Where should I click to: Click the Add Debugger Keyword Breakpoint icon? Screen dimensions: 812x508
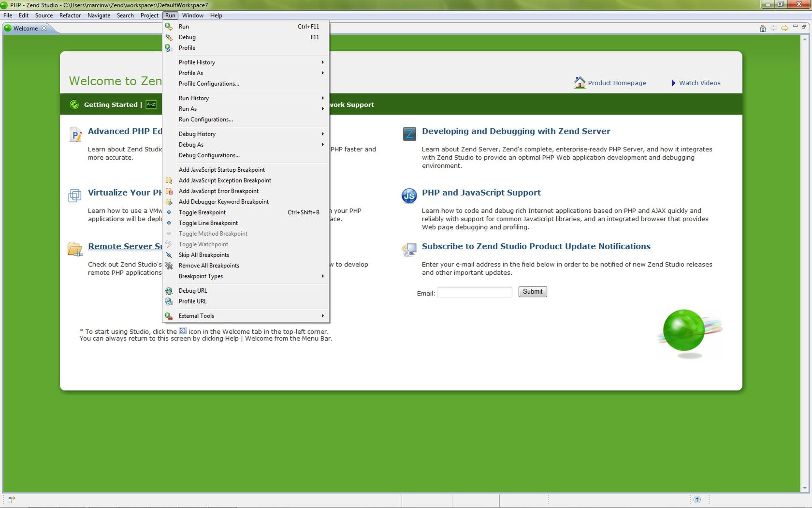pos(169,202)
